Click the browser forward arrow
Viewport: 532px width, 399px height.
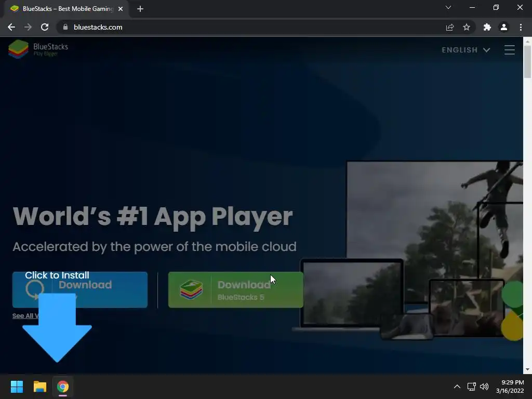[x=28, y=27]
